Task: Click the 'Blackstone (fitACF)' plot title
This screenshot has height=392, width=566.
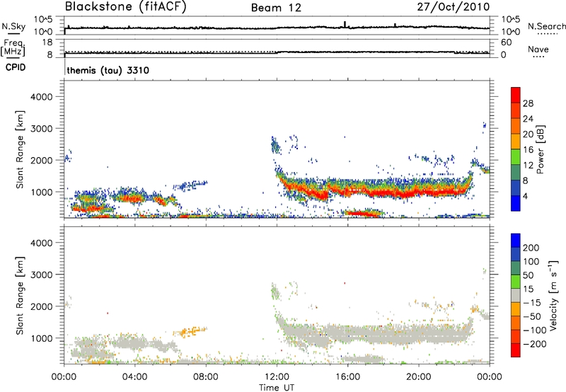Action: 125,7
